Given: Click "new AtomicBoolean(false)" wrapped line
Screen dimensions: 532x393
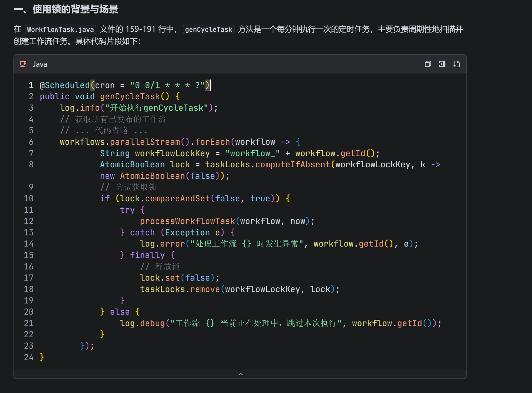Looking at the screenshot, I should (162, 176).
